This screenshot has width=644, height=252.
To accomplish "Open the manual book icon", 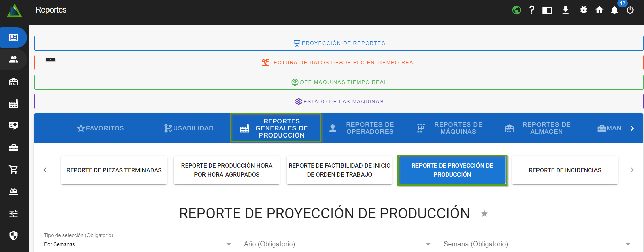I will 547,10.
